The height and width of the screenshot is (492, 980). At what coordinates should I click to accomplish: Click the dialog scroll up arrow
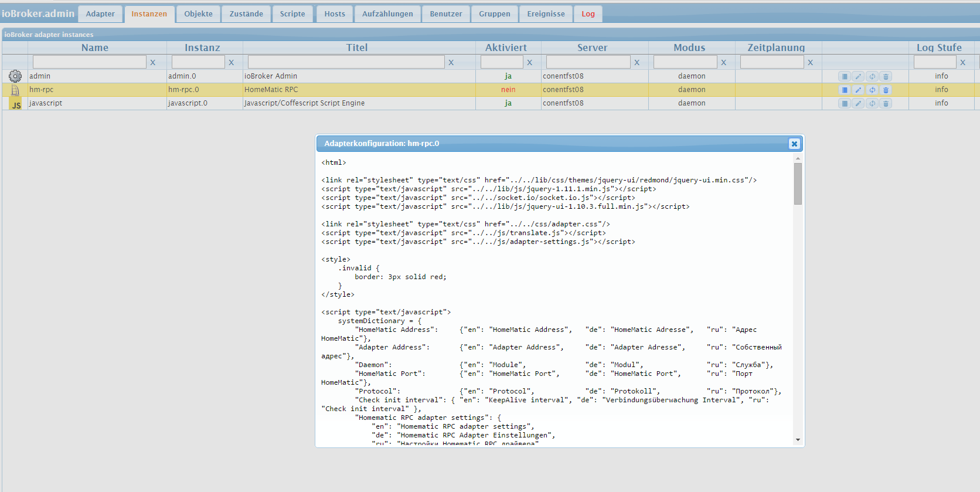798,158
